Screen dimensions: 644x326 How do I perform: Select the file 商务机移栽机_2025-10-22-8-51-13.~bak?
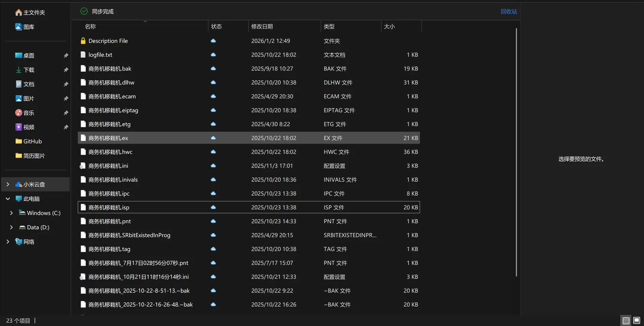(x=249, y=291)
